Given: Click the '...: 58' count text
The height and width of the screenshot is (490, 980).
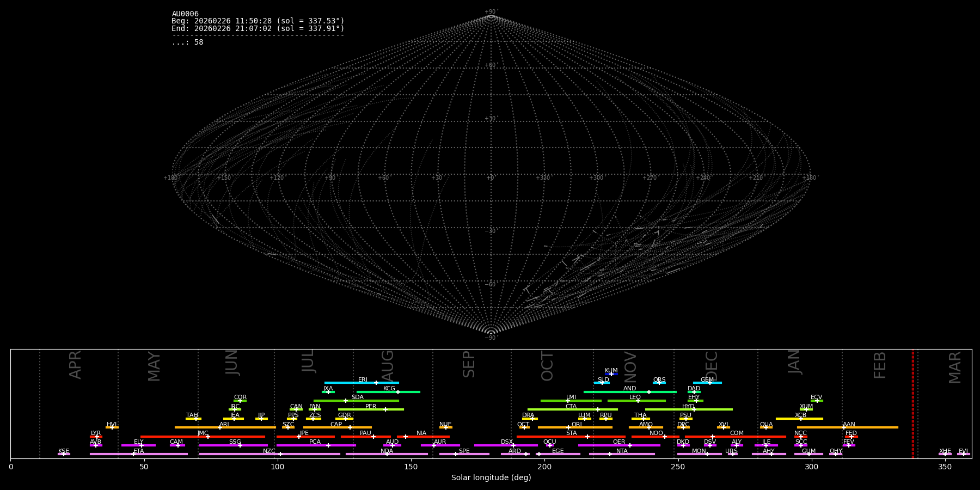Looking at the screenshot, I should pyautogui.click(x=187, y=42).
